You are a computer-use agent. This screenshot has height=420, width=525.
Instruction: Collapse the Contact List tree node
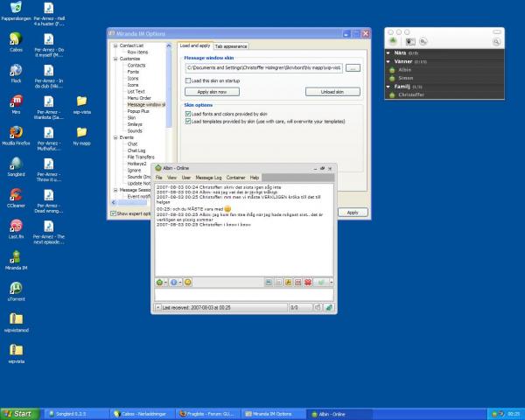click(115, 45)
